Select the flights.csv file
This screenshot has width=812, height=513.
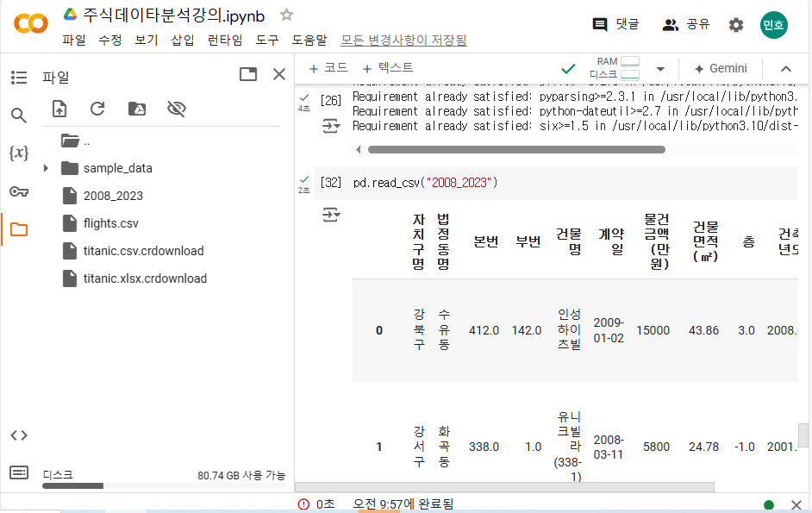111,223
